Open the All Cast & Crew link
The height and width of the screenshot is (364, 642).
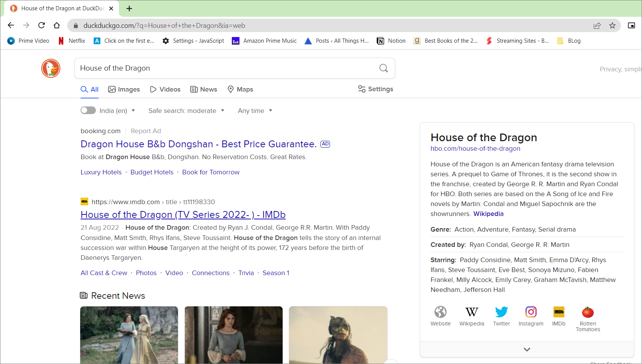104,273
